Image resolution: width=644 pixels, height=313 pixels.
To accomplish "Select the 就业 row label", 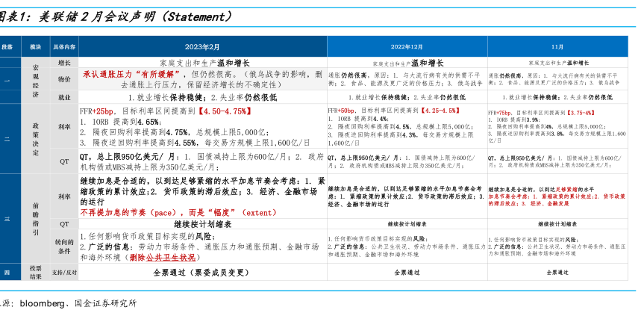I will 64,97.
